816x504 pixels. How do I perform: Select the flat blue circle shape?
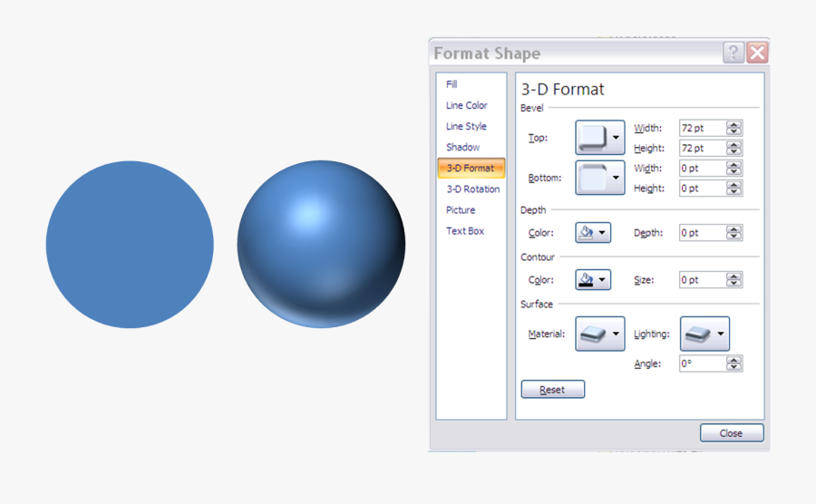(x=130, y=245)
